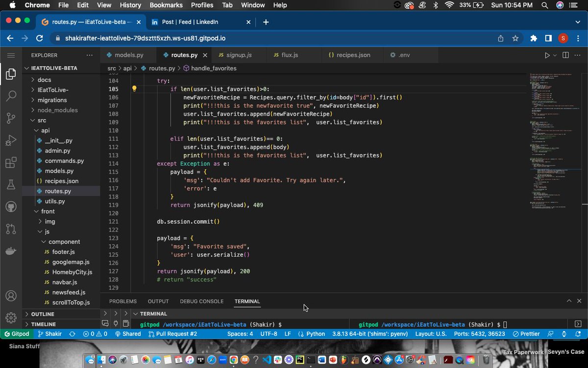588x368 pixels.
Task: Open Visual Studio Code from the dock
Action: point(266,360)
